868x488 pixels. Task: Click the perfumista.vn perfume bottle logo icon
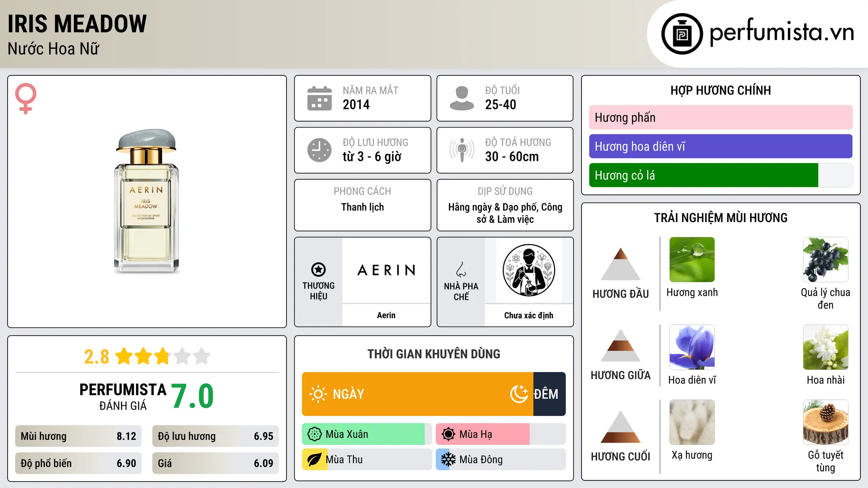tap(682, 34)
